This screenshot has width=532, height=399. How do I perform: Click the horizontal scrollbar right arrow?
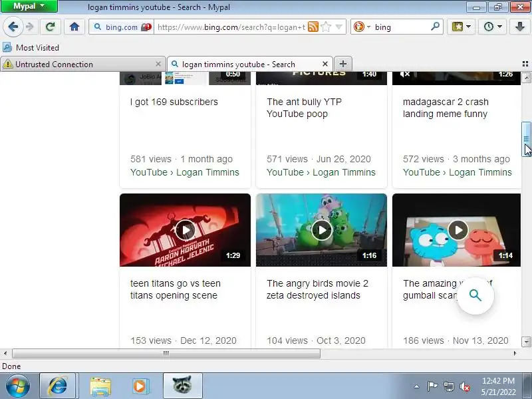(x=515, y=354)
